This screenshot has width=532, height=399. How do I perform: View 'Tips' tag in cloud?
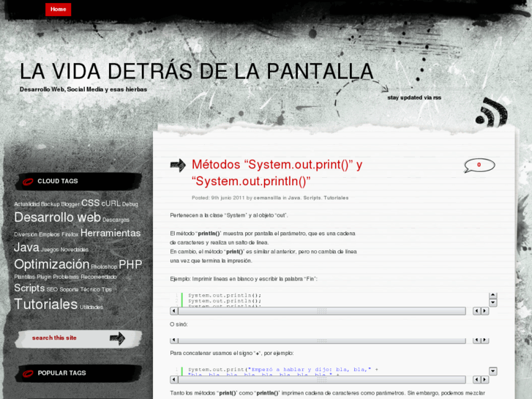tap(107, 289)
